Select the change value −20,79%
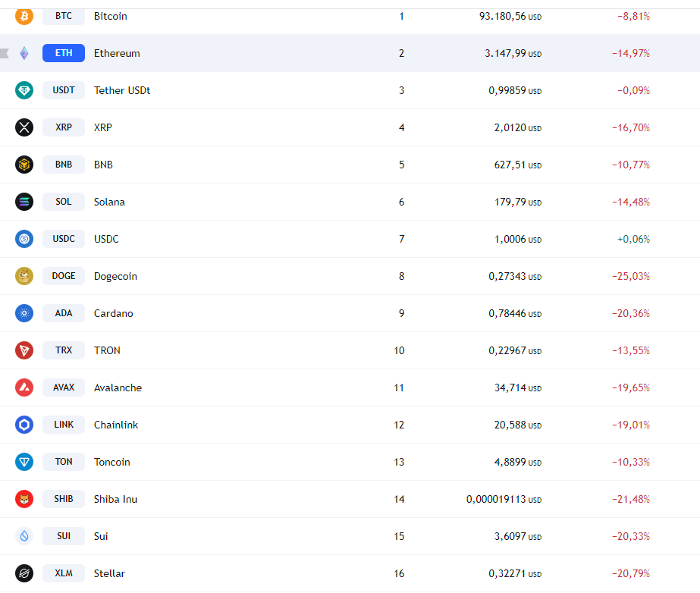Image resolution: width=700 pixels, height=593 pixels. [631, 573]
